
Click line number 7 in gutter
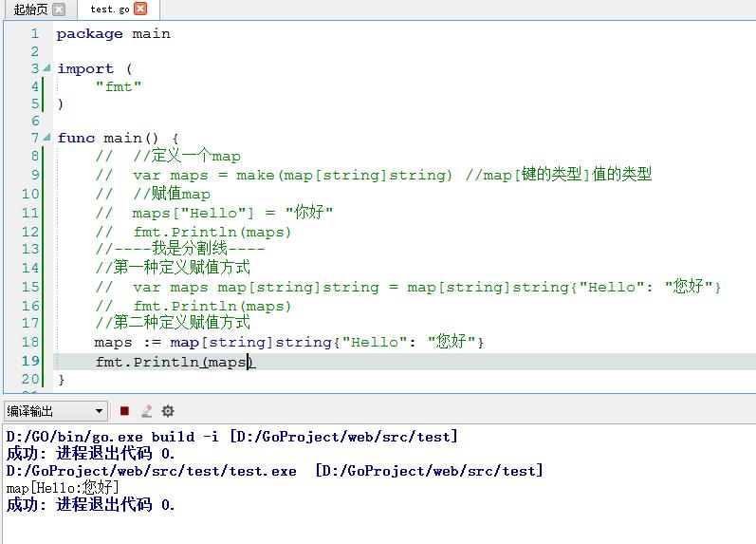point(35,138)
